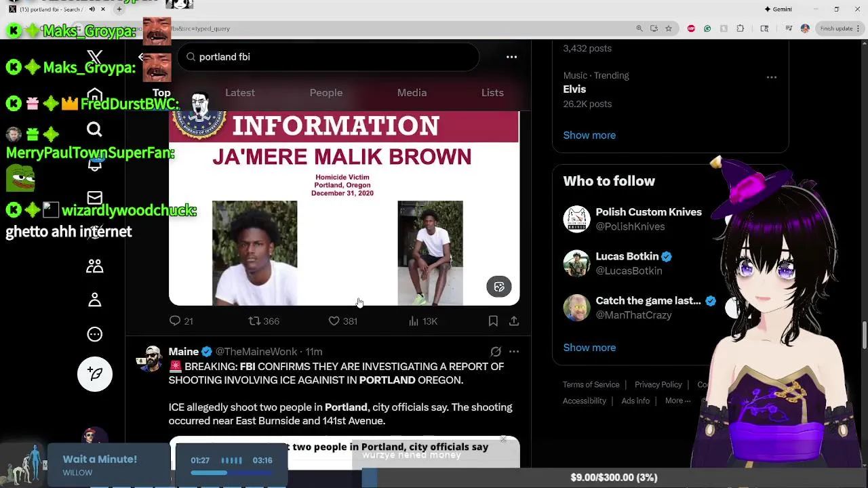Open Communities people icon in sidebar

tap(94, 266)
